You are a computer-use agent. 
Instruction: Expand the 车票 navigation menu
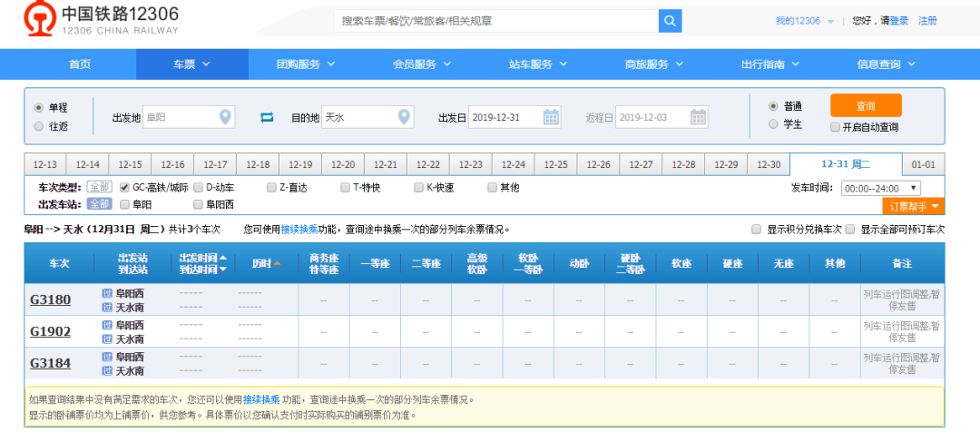(191, 64)
